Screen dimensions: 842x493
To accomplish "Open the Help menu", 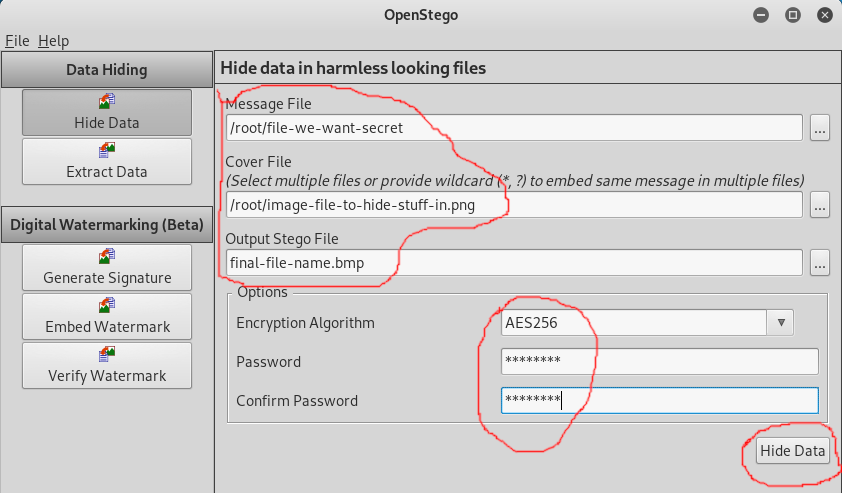I will (53, 41).
